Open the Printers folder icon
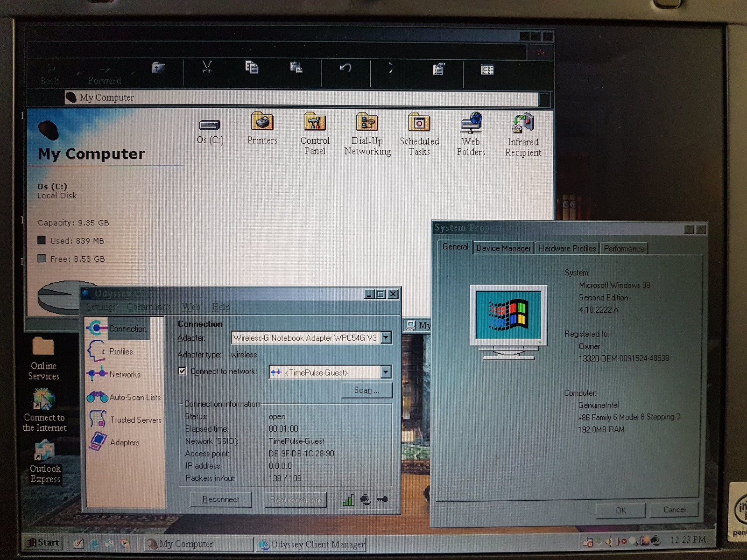The image size is (747, 560). [262, 128]
